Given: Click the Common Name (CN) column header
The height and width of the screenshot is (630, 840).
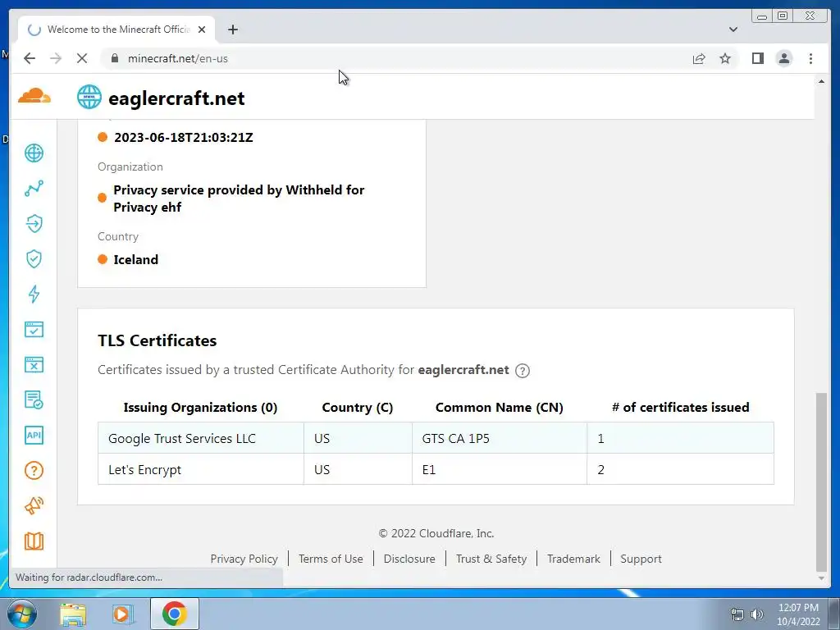Looking at the screenshot, I should (x=500, y=408).
